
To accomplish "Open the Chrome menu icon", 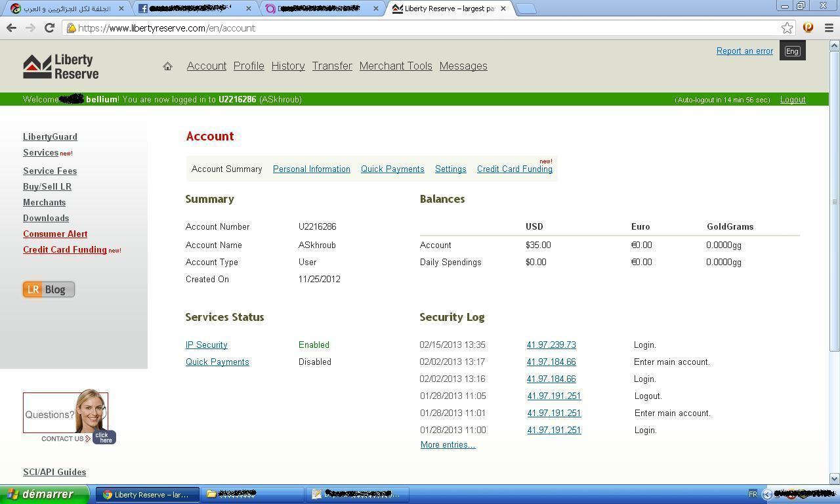I will pos(828,28).
